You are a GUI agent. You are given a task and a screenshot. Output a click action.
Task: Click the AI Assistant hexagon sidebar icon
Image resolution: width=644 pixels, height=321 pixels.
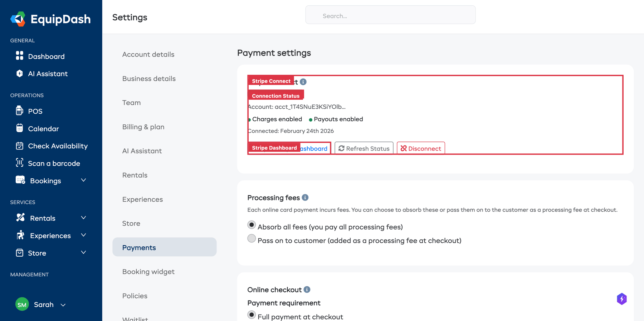[x=20, y=73]
